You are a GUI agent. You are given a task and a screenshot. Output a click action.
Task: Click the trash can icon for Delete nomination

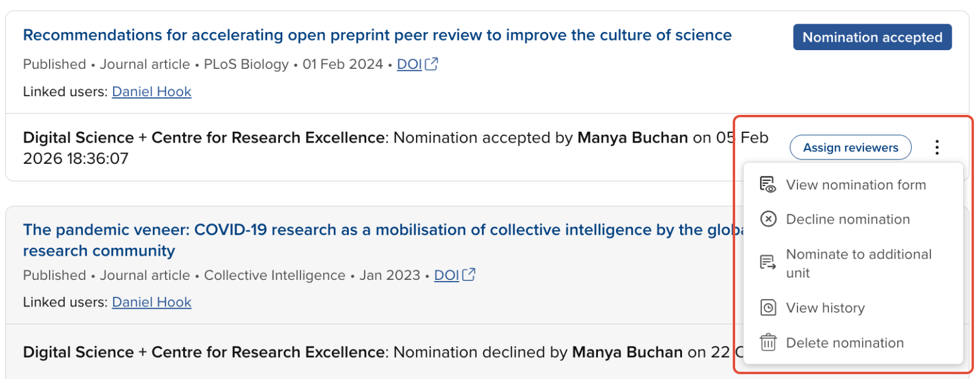pyautogui.click(x=768, y=343)
